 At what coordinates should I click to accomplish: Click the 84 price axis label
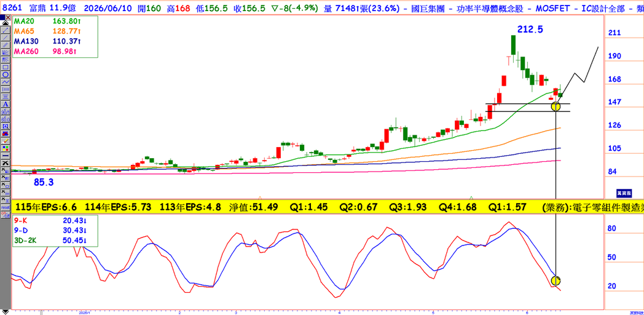click(614, 171)
